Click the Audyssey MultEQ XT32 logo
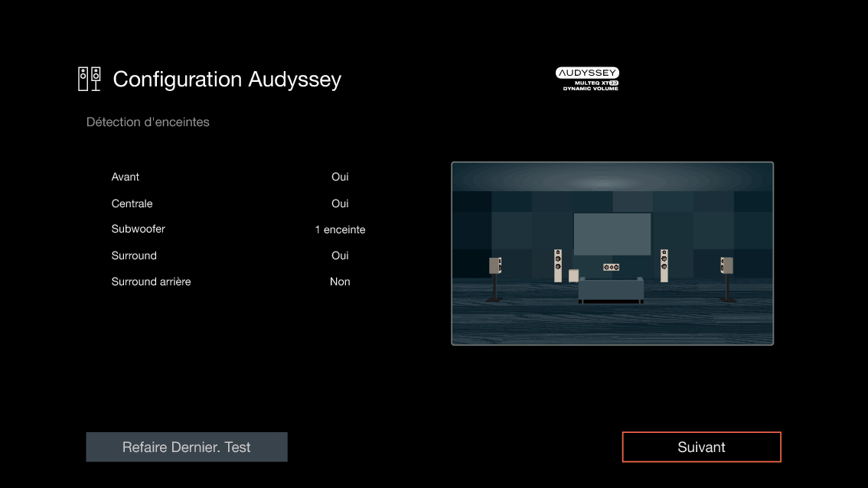Screen dimensions: 868x488 point(588,77)
